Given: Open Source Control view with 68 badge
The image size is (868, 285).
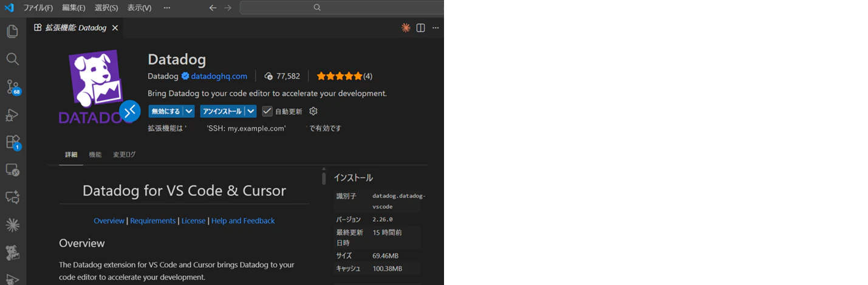Looking at the screenshot, I should click(12, 87).
